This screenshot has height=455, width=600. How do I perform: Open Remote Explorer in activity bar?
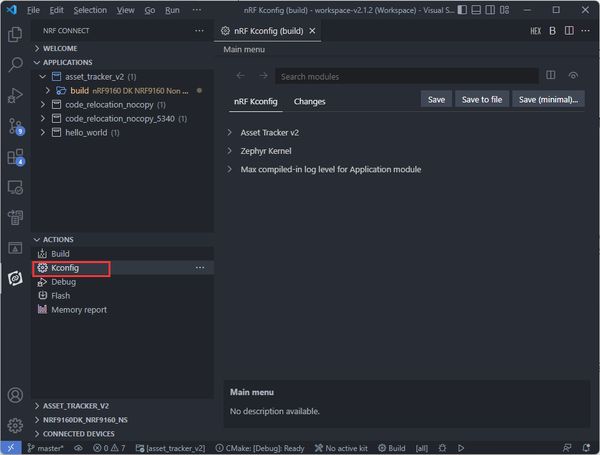(15, 187)
